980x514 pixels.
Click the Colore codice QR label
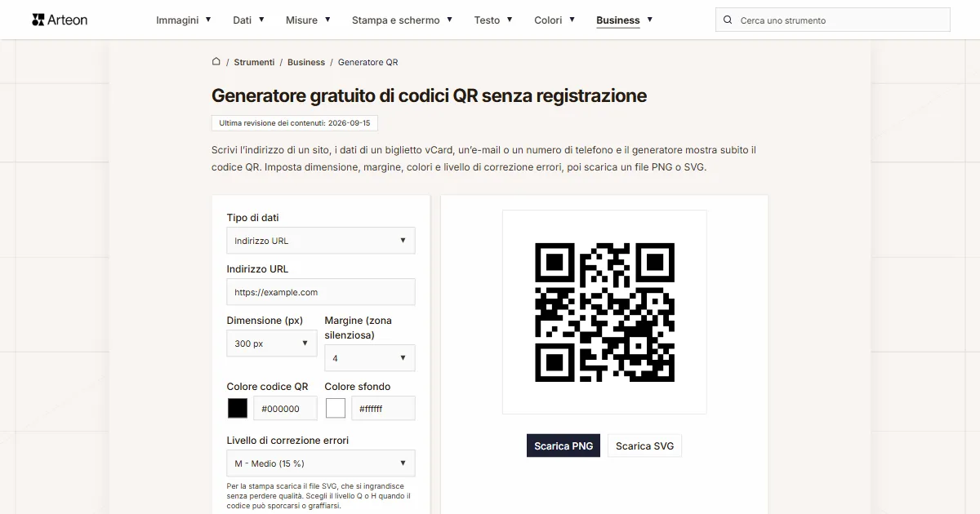[267, 387]
